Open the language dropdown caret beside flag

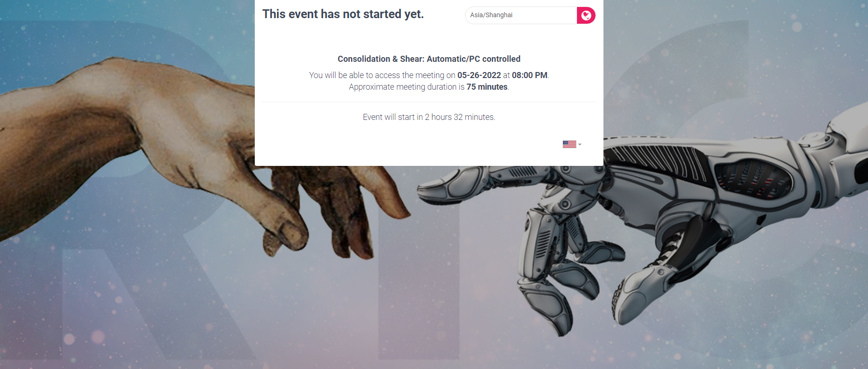(x=580, y=145)
